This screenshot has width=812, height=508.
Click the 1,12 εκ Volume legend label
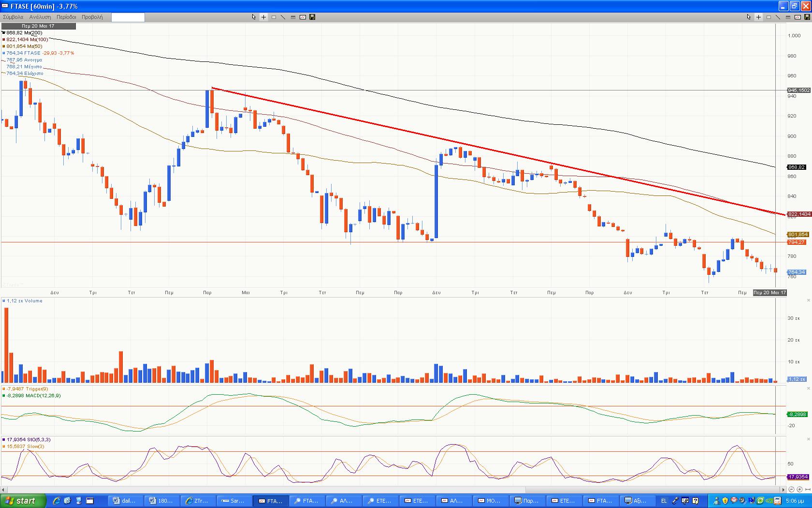(23, 301)
